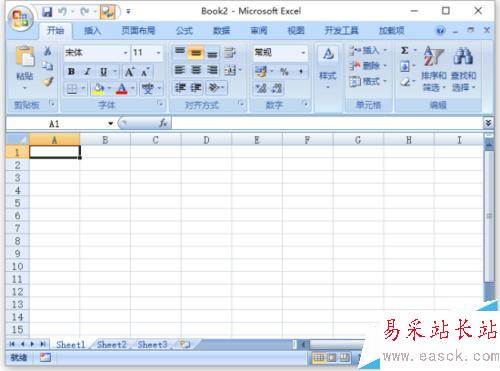Apply percent style
The image size is (500, 371).
(x=284, y=71)
